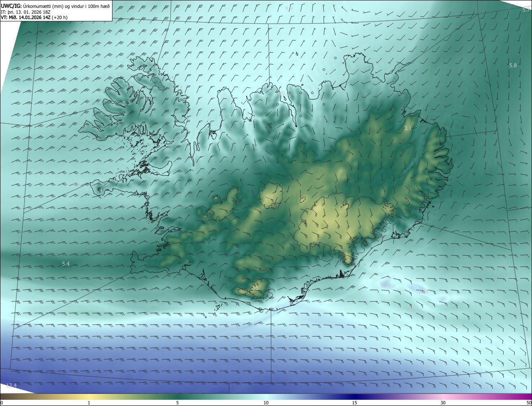This screenshot has width=532, height=406.
Task: Click the 10 tick label on the colour scale
Action: 266,403
